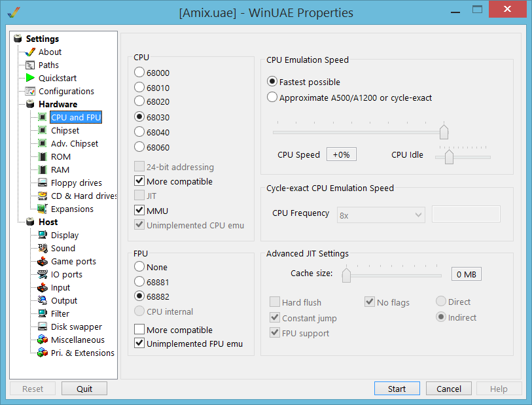The width and height of the screenshot is (532, 405).
Task: Open the CPU Frequency 8x dropdown
Action: [x=381, y=215]
